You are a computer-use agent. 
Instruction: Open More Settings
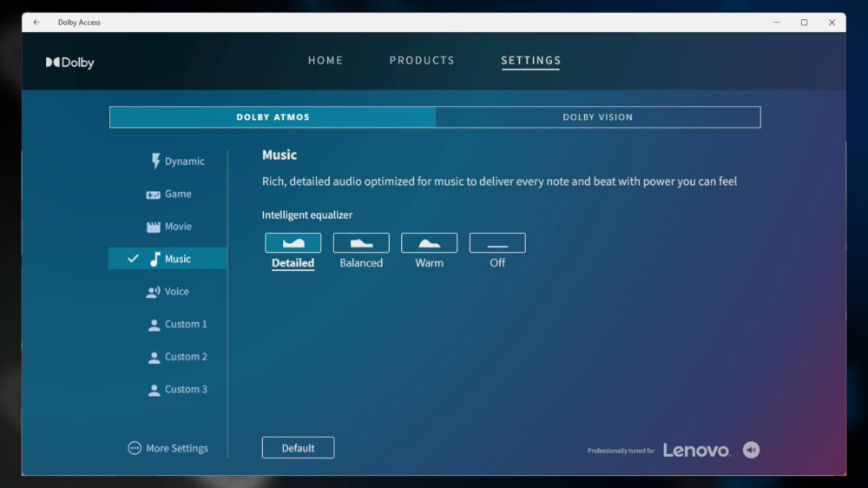pyautogui.click(x=168, y=448)
